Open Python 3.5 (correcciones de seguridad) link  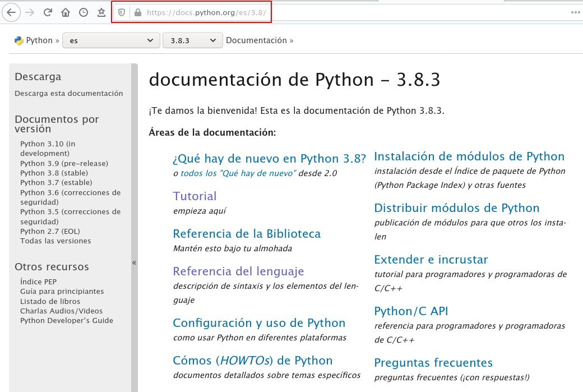(70, 217)
